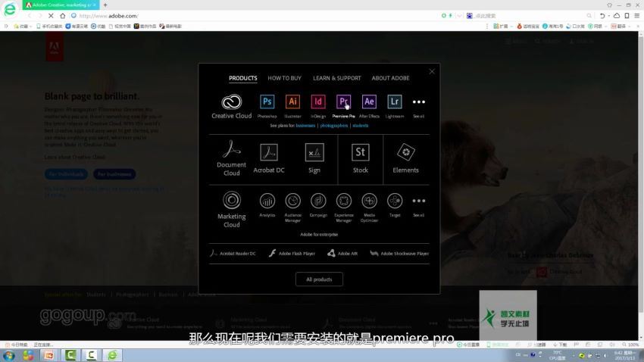Image resolution: width=644 pixels, height=362 pixels.
Task: Open the Adobe Sign product
Action: 314,158
